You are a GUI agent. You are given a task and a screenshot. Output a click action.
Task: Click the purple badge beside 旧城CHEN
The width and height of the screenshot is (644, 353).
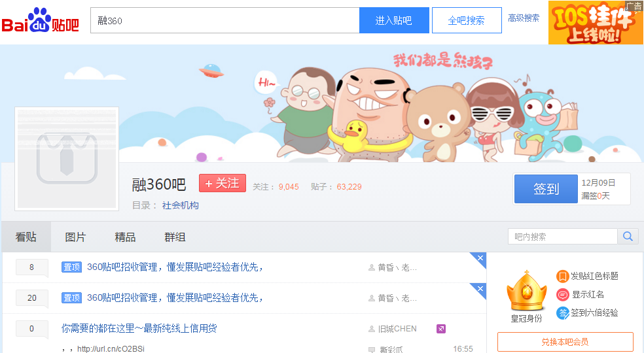point(440,329)
